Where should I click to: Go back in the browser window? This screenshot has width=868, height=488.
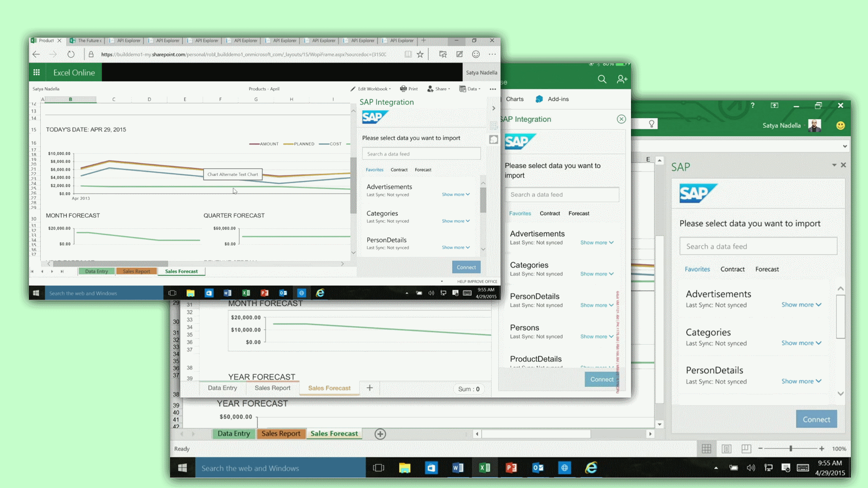tap(36, 54)
